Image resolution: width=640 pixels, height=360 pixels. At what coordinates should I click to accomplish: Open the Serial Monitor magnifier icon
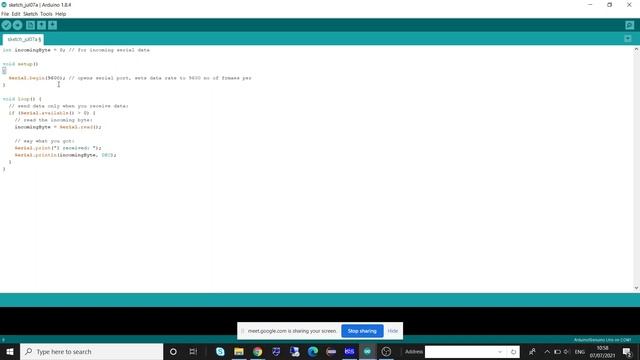click(x=629, y=25)
